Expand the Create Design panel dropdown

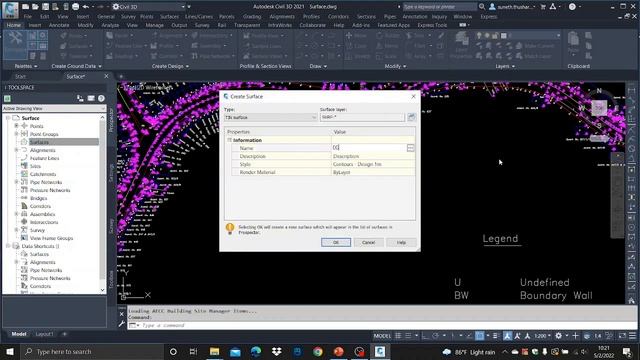click(x=170, y=66)
